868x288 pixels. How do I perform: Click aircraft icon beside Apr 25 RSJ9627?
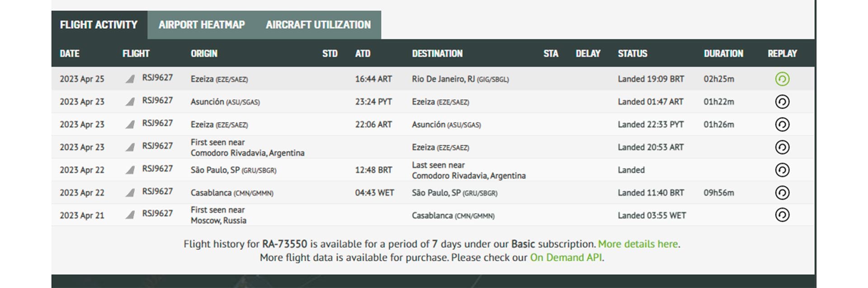click(x=130, y=79)
